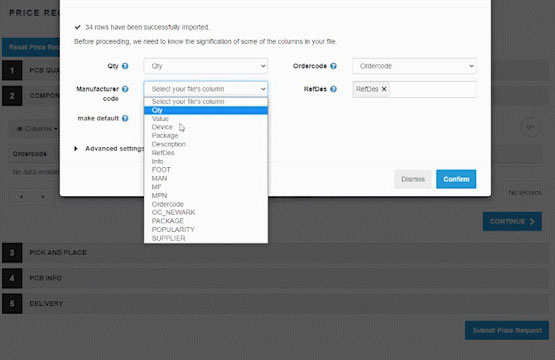Select the Qty option in list
The height and width of the screenshot is (360, 555).
[x=206, y=110]
